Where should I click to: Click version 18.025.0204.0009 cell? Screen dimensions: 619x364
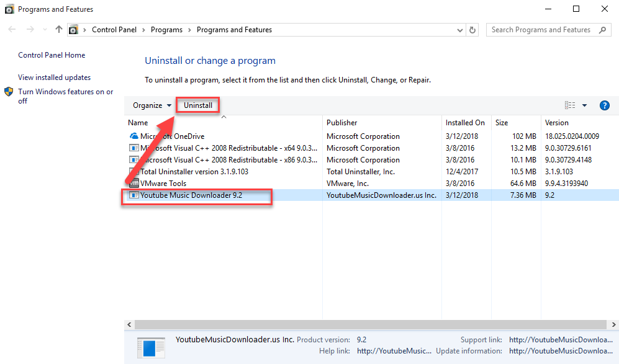[x=572, y=136]
